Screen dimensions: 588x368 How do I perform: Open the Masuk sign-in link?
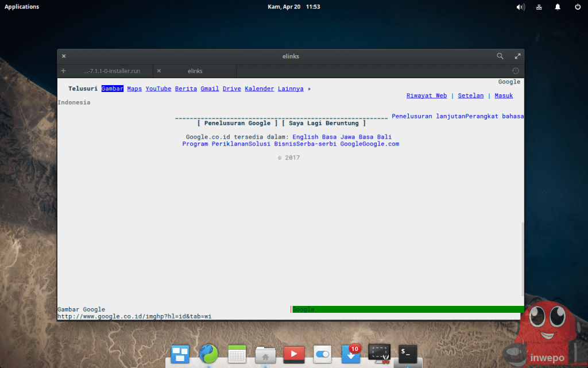[x=504, y=95]
